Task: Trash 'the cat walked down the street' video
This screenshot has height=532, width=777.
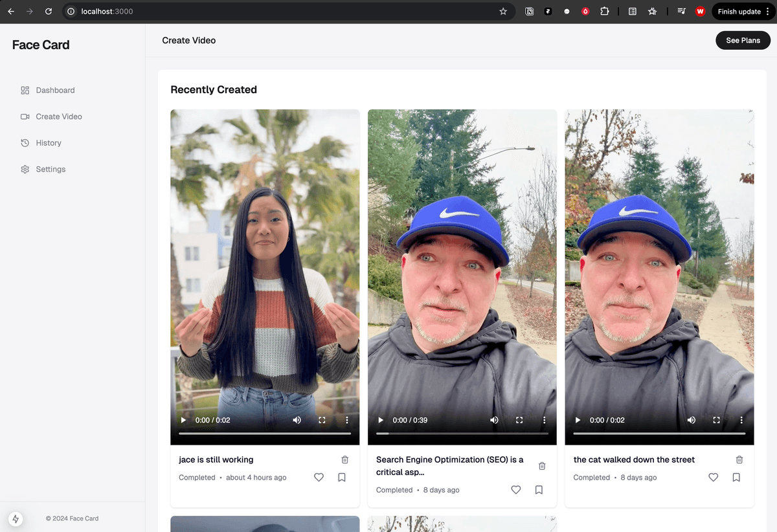Action: point(739,460)
